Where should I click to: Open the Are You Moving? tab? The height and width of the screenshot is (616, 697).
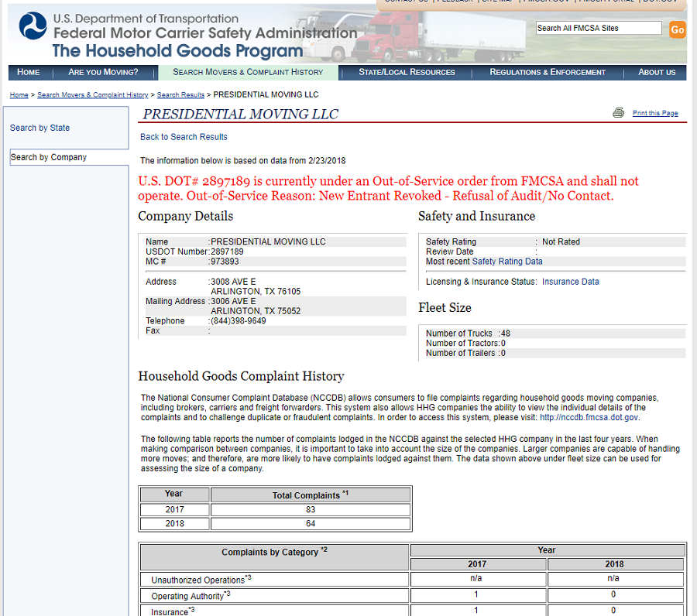click(x=103, y=72)
